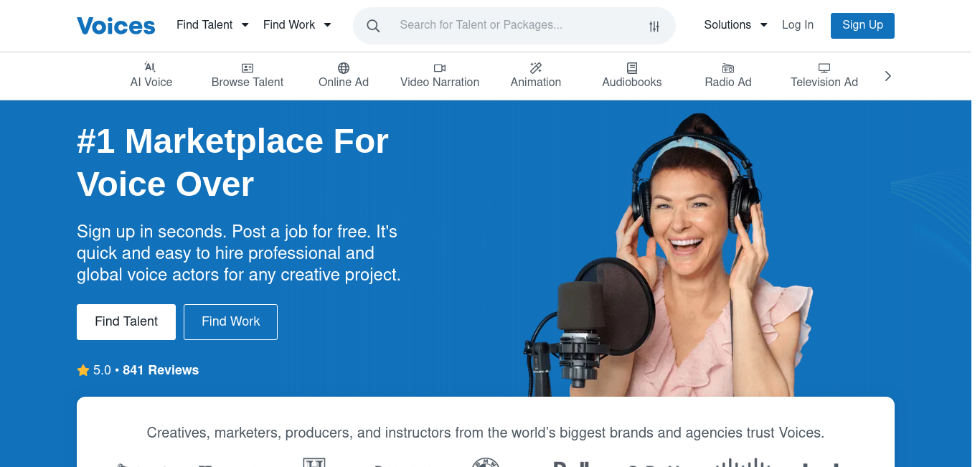Image resolution: width=980 pixels, height=467 pixels.
Task: Select the Television Ad category label
Action: pos(824,82)
